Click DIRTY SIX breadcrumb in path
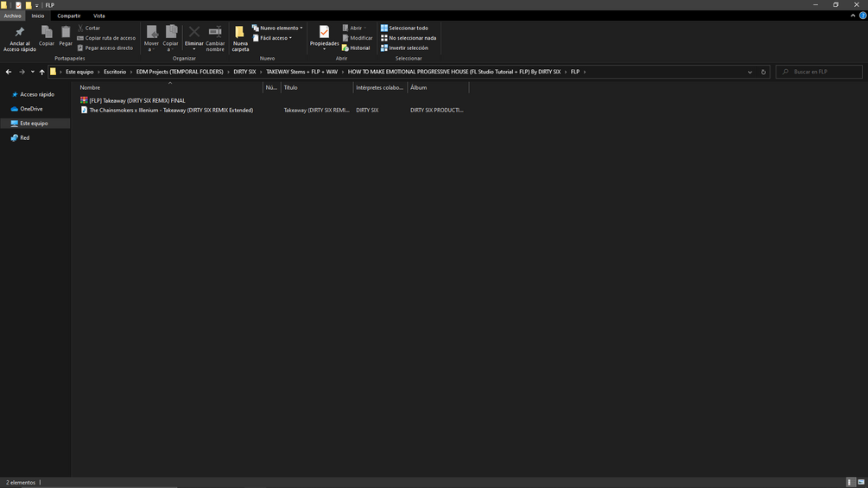The width and height of the screenshot is (868, 488). pyautogui.click(x=244, y=72)
